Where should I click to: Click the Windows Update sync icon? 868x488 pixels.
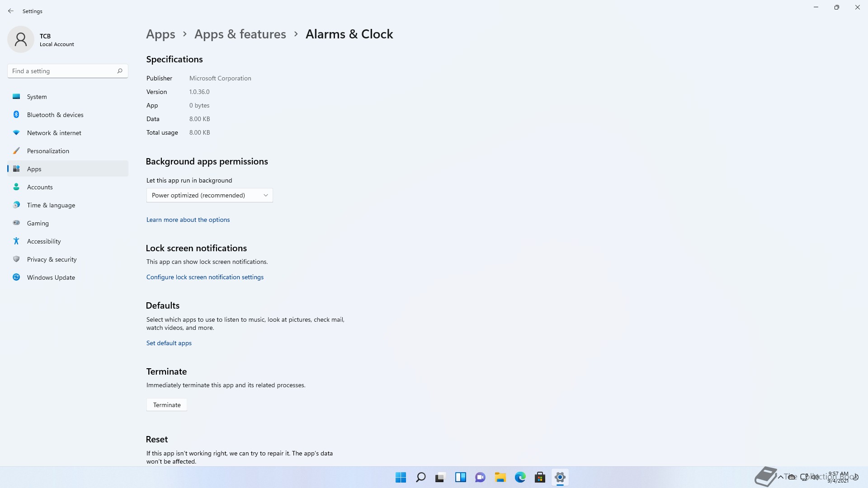tap(16, 277)
